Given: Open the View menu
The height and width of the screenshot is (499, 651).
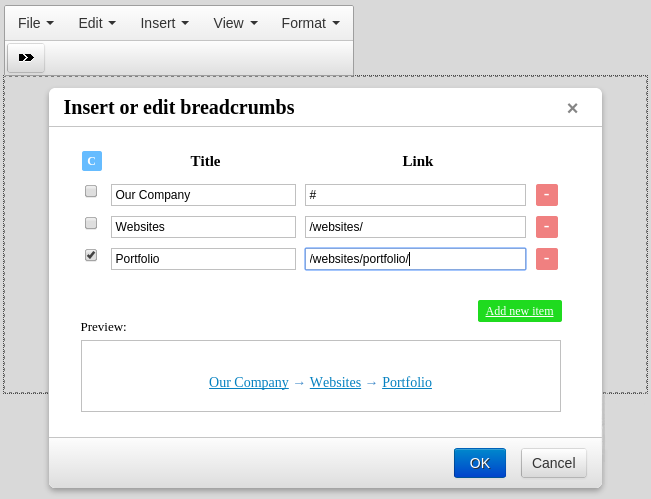Looking at the screenshot, I should pyautogui.click(x=235, y=23).
